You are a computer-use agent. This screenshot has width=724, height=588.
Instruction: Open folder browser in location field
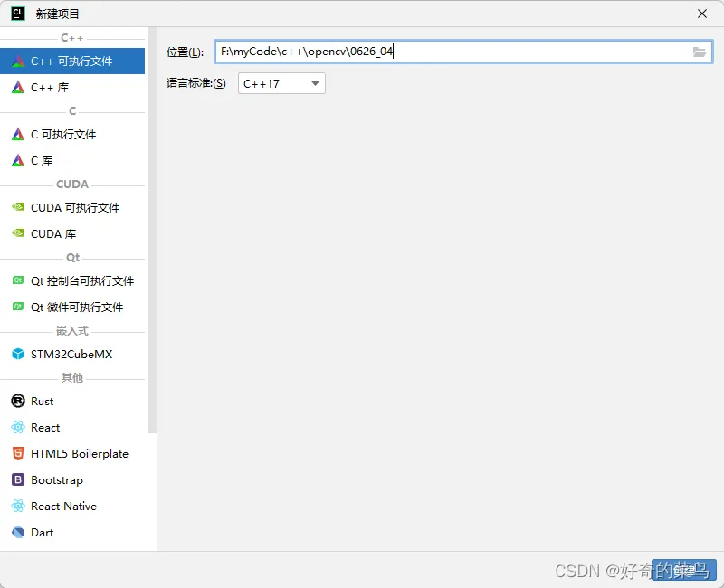coord(700,52)
